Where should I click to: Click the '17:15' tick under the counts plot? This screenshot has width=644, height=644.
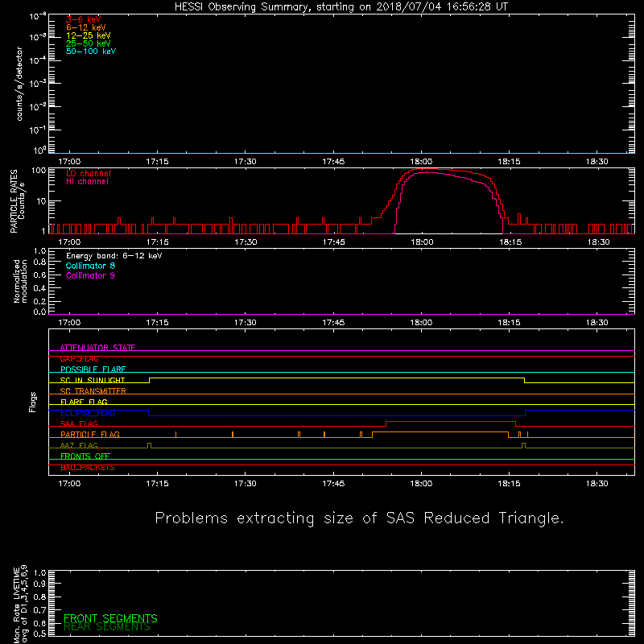157,162
